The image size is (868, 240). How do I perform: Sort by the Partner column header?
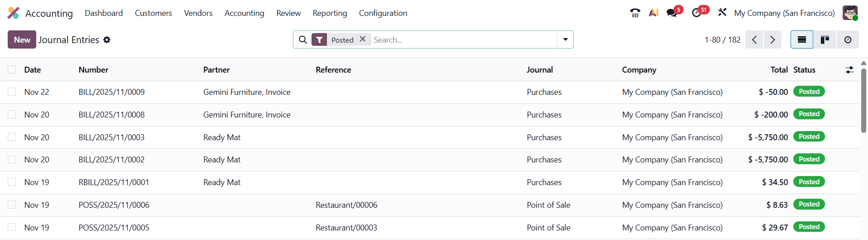tap(216, 70)
